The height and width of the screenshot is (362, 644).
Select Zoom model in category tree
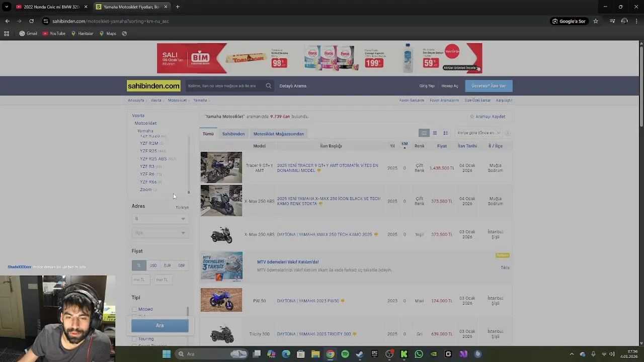146,190
